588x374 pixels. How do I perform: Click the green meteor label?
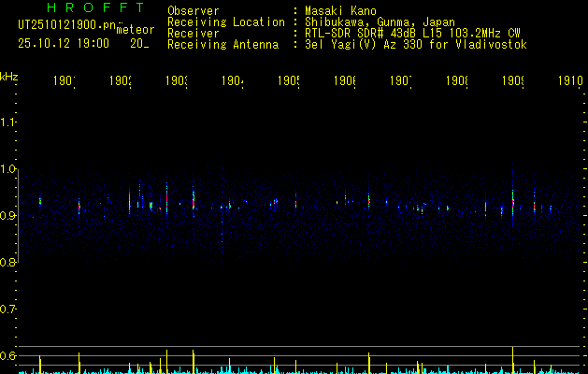tap(135, 31)
